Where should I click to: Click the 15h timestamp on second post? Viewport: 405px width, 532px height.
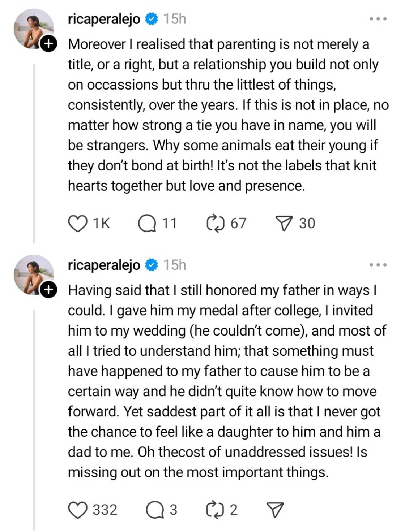point(174,265)
